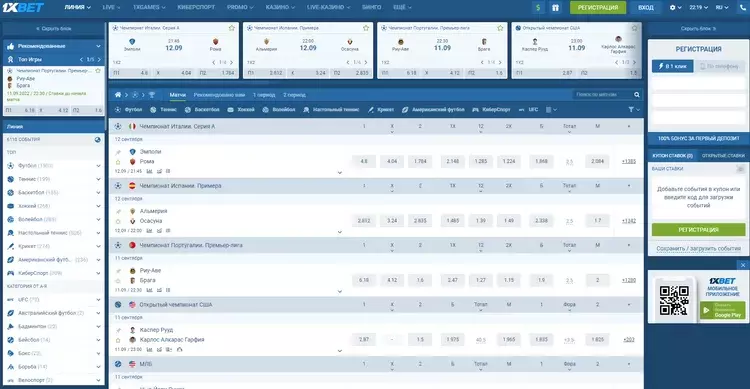
Task: Expand КиберСпорт in the left sidebar
Action: [x=98, y=273]
